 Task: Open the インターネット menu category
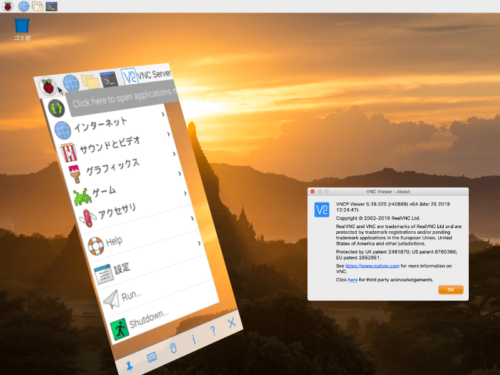coord(100,124)
